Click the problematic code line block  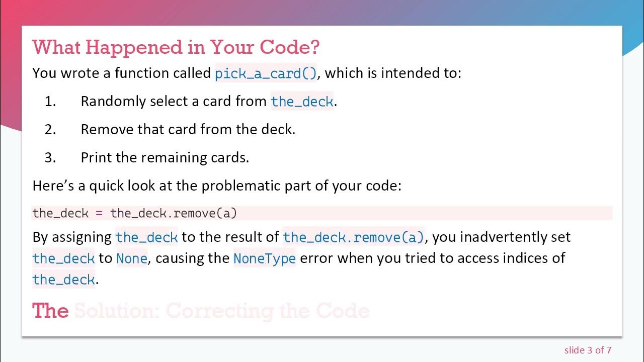[322, 213]
